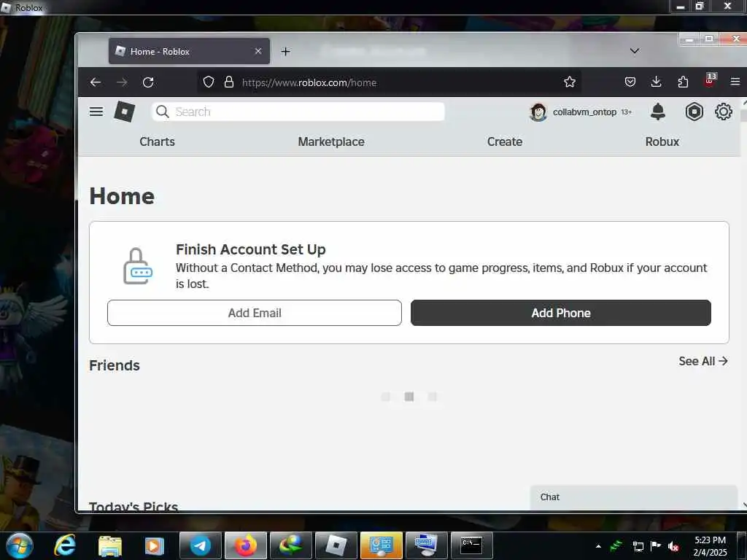Launch Internet Explorer from the taskbar

click(x=65, y=545)
